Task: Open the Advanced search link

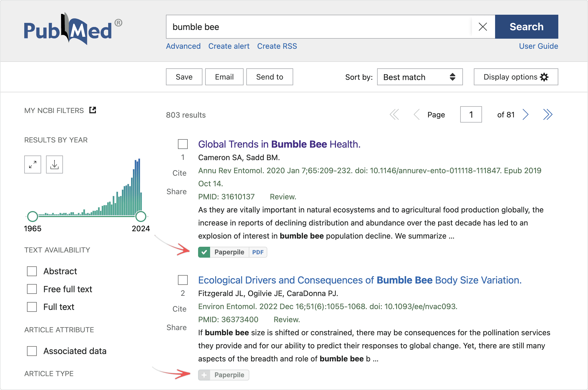Action: pyautogui.click(x=183, y=46)
